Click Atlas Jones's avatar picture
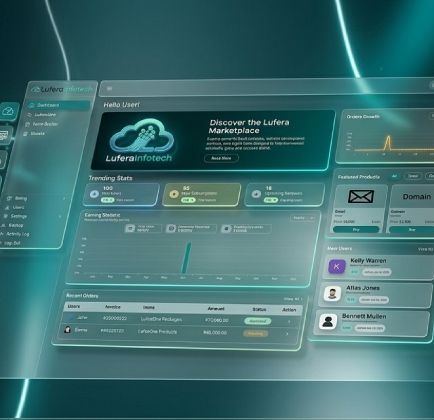Image resolution: width=434 pixels, height=420 pixels. tap(332, 294)
